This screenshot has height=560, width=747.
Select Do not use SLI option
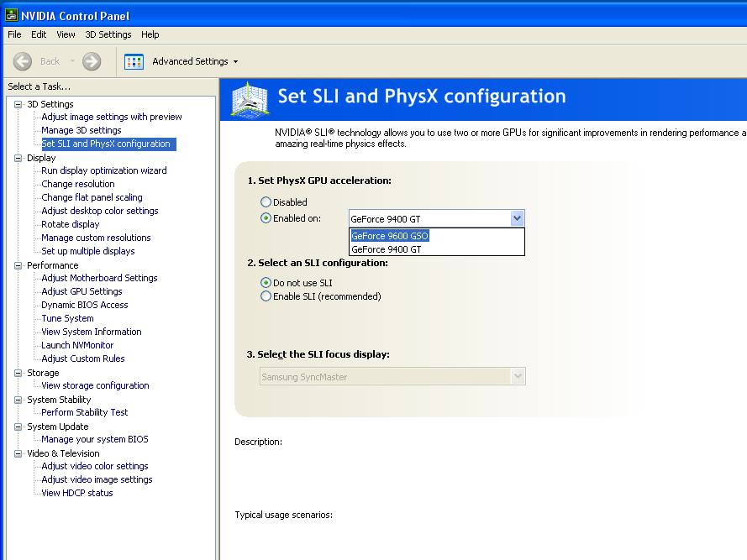[x=266, y=282]
